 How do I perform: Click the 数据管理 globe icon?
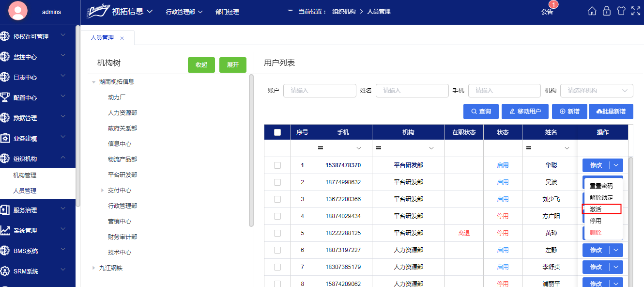[5, 118]
